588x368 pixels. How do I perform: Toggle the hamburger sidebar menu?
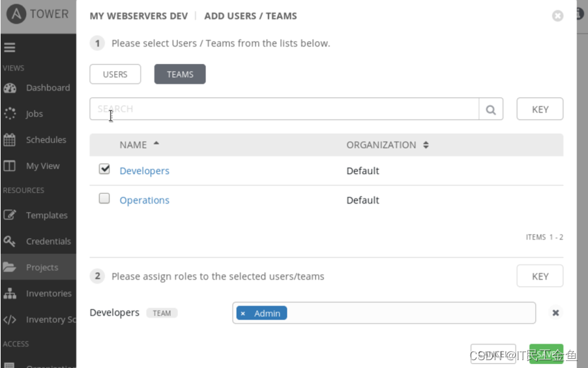point(9,48)
